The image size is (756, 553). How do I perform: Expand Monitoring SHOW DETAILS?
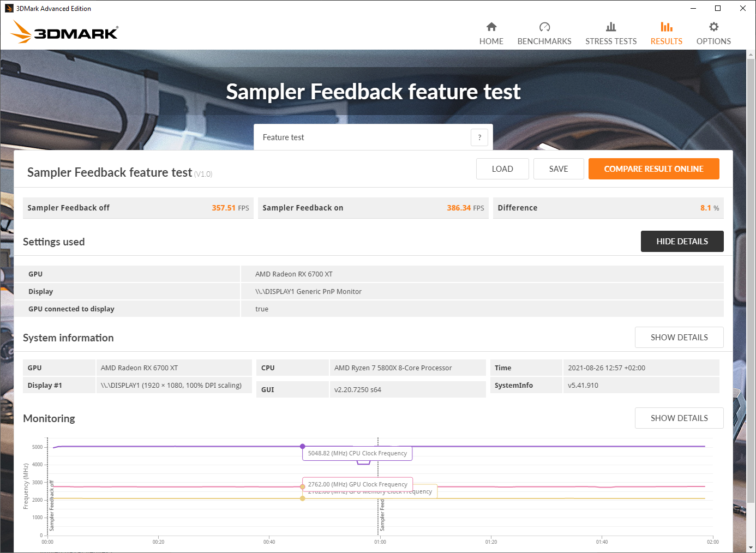coord(679,418)
